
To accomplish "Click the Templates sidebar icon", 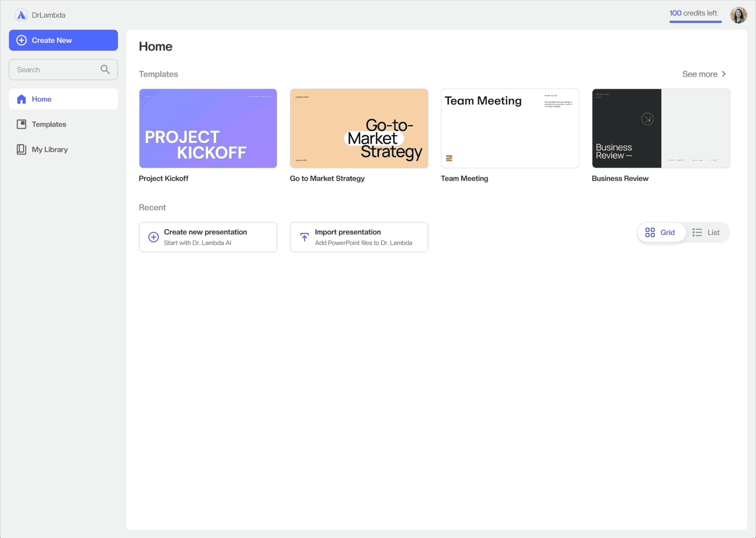I will click(22, 124).
